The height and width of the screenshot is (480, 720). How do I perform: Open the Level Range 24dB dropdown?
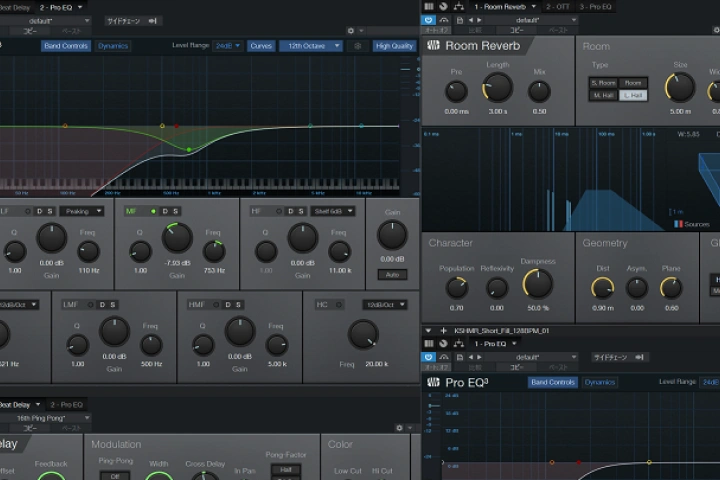pyautogui.click(x=228, y=46)
